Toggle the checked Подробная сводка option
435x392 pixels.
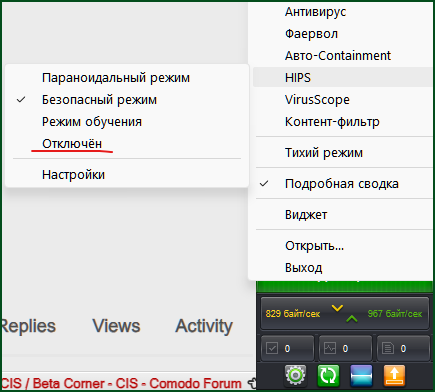pos(342,184)
